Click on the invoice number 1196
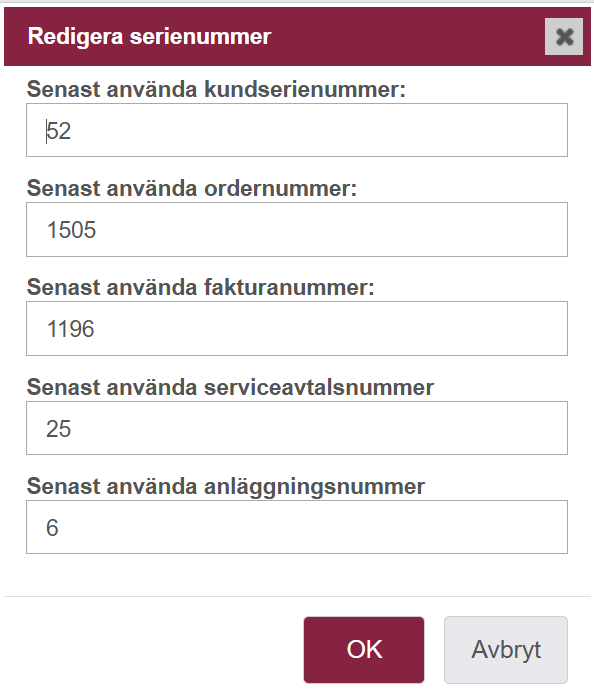Viewport: 594px width, 699px height. coord(70,329)
